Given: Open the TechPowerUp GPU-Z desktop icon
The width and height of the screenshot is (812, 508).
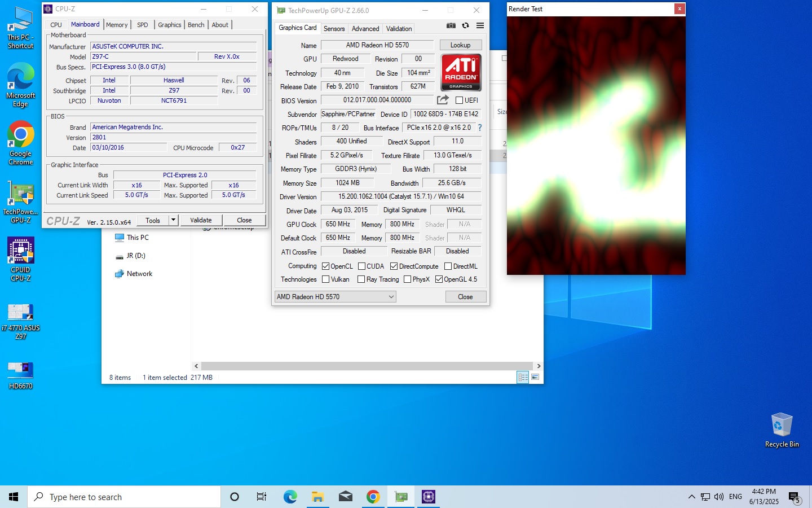Looking at the screenshot, I should pyautogui.click(x=21, y=202).
